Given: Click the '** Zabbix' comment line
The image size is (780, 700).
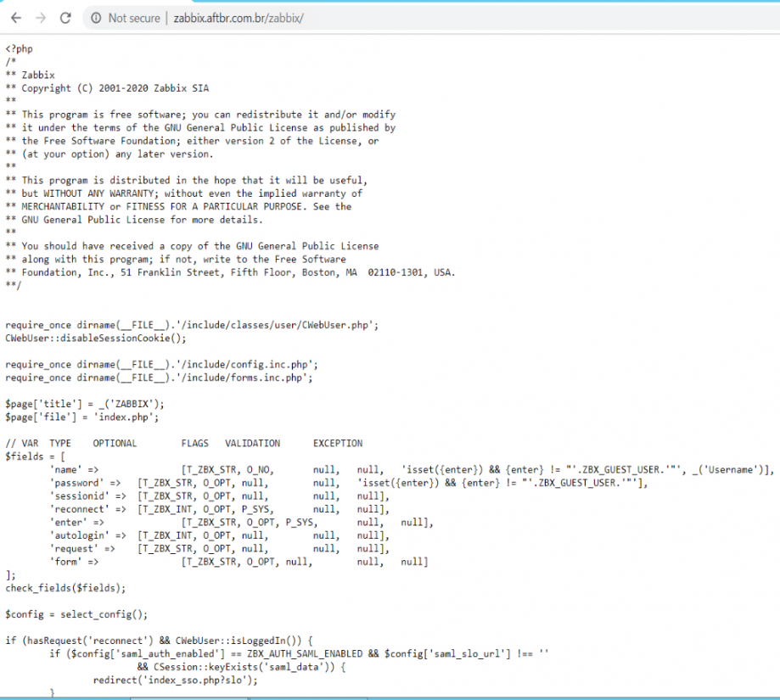Looking at the screenshot, I should [x=30, y=75].
